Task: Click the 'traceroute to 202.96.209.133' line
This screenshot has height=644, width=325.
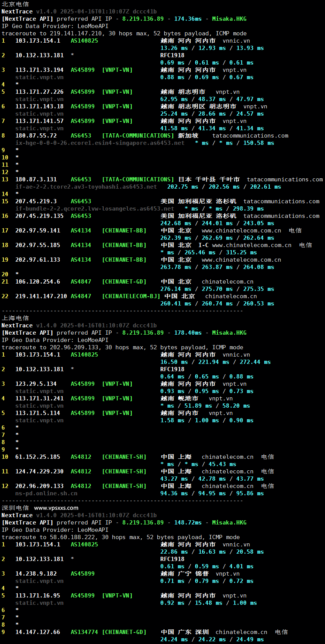Action: pyautogui.click(x=122, y=347)
